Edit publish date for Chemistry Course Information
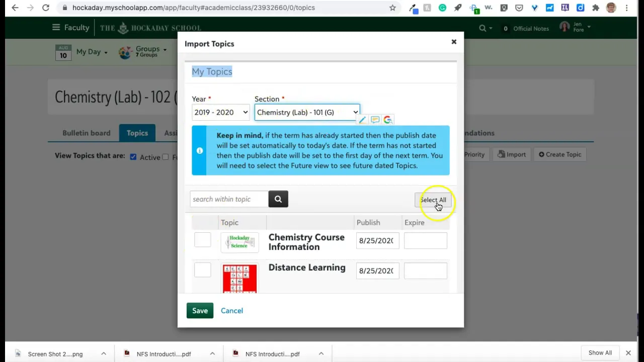This screenshot has width=644, height=362. point(377,240)
